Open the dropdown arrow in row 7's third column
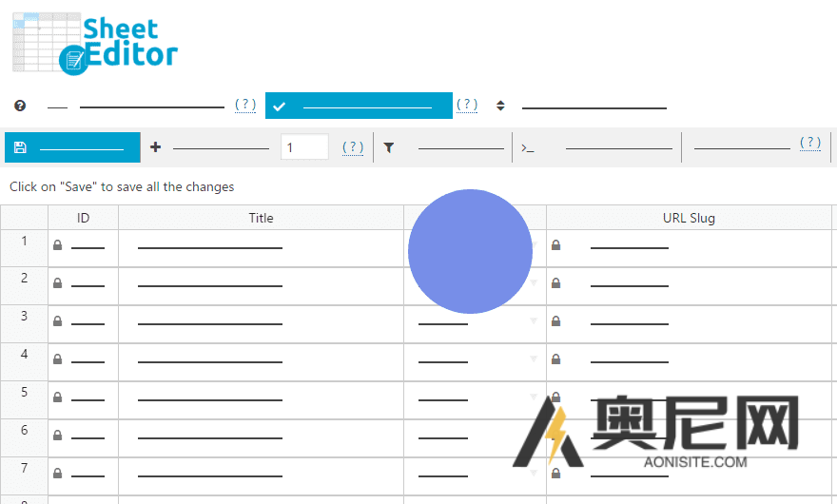The height and width of the screenshot is (504, 837). [534, 473]
